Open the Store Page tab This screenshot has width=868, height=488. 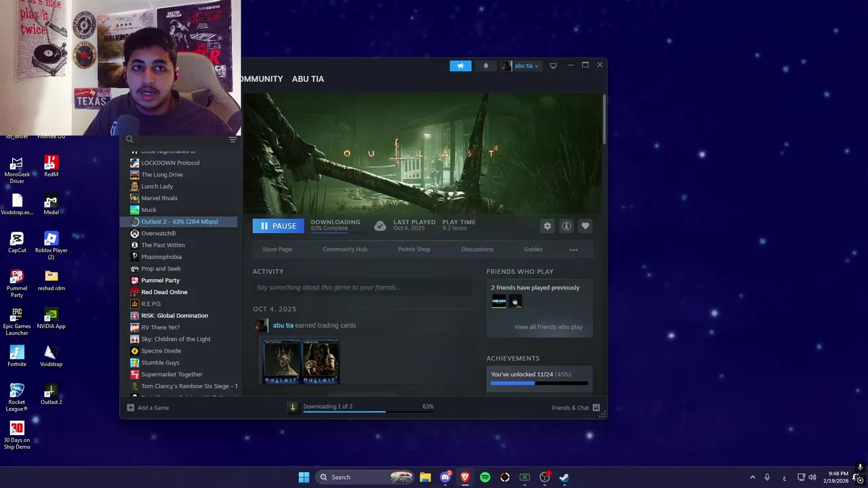(x=277, y=249)
